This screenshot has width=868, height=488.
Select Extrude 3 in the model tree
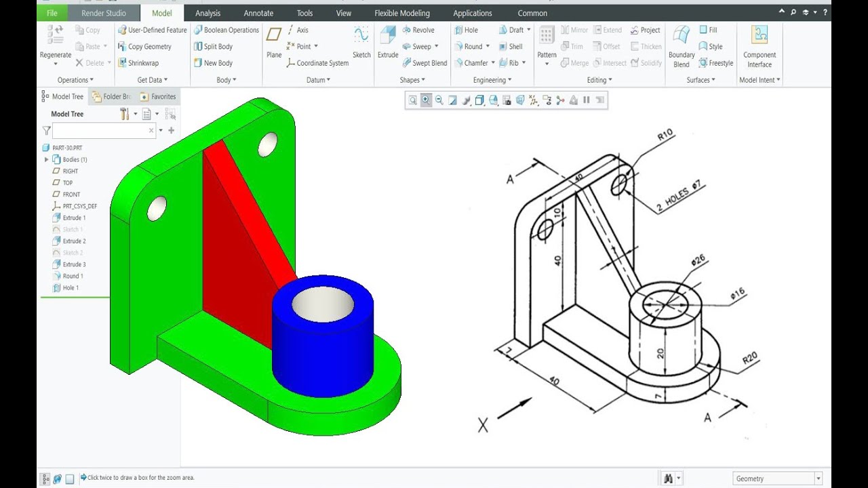coord(70,264)
